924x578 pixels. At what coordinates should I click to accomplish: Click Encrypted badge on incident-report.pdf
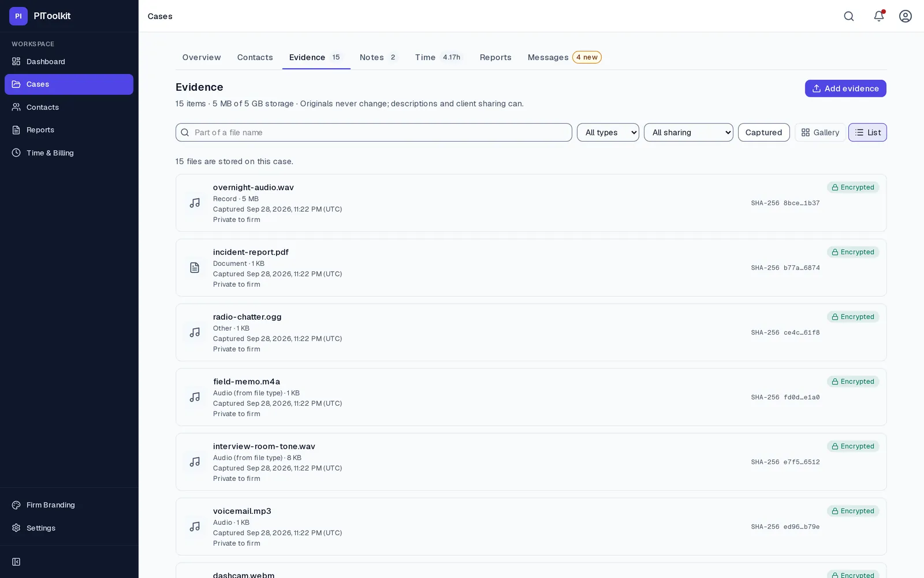(853, 252)
